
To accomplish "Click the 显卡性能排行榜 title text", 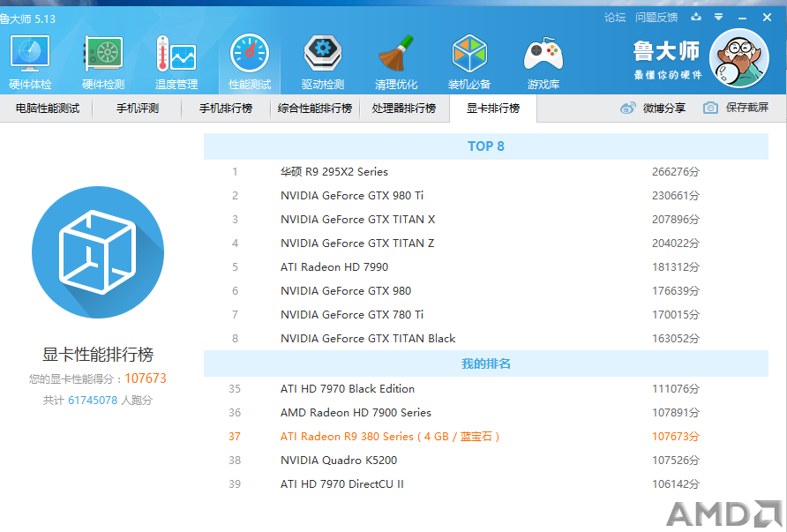I will click(x=98, y=355).
